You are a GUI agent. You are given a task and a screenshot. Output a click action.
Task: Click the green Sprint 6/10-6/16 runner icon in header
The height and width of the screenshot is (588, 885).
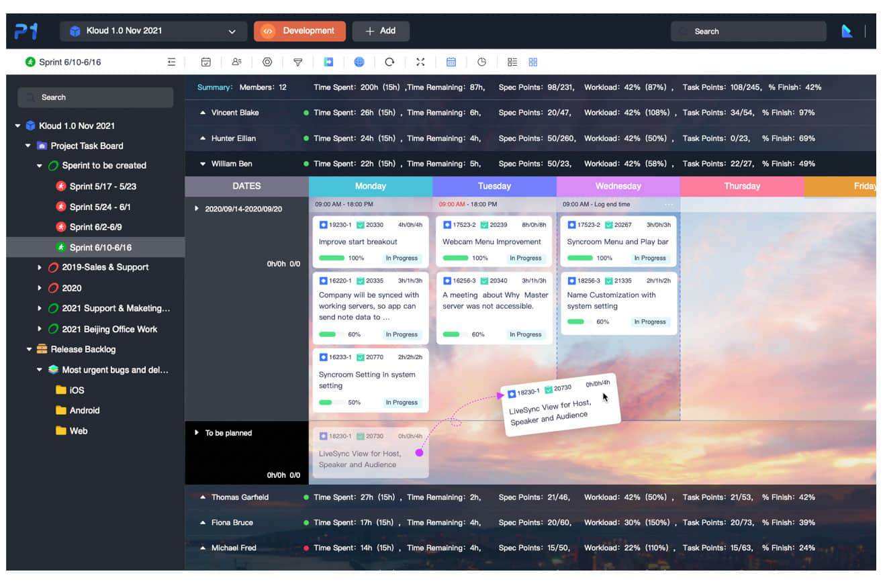pyautogui.click(x=30, y=62)
